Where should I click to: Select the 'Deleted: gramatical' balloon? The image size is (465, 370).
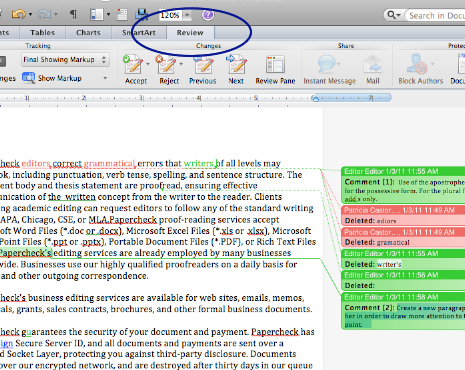point(403,237)
